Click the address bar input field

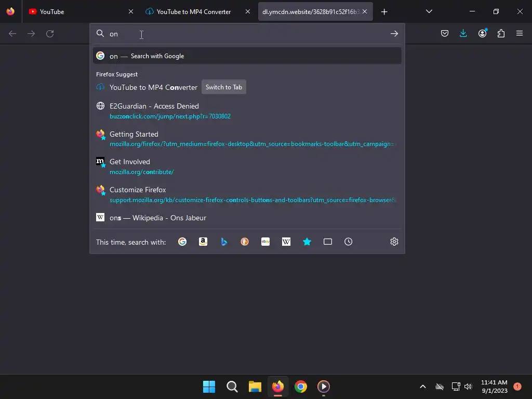(248, 34)
